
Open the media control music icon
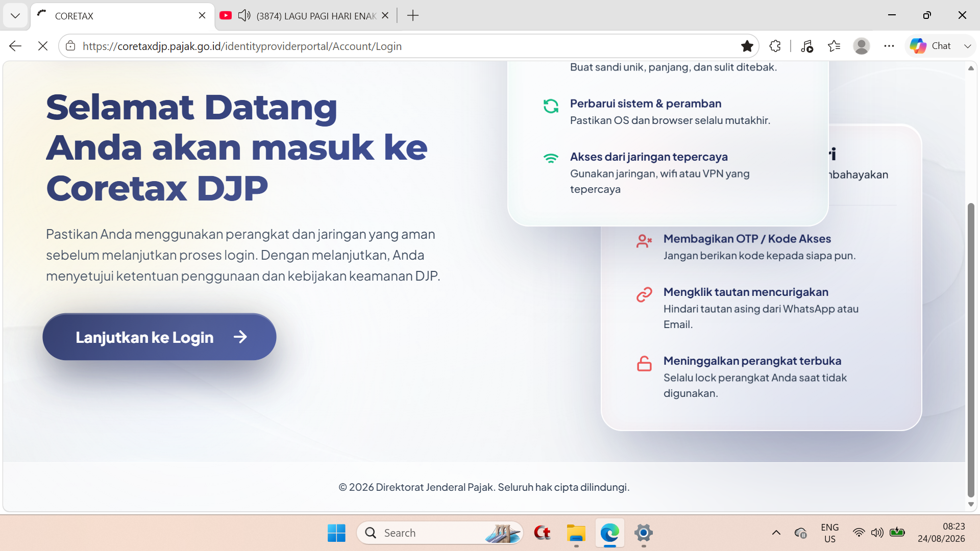pos(807,46)
